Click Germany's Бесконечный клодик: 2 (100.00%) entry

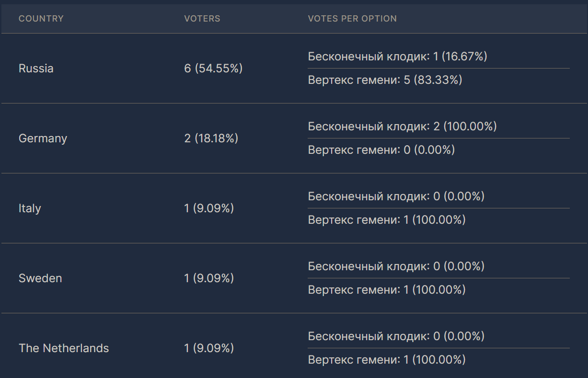click(402, 126)
